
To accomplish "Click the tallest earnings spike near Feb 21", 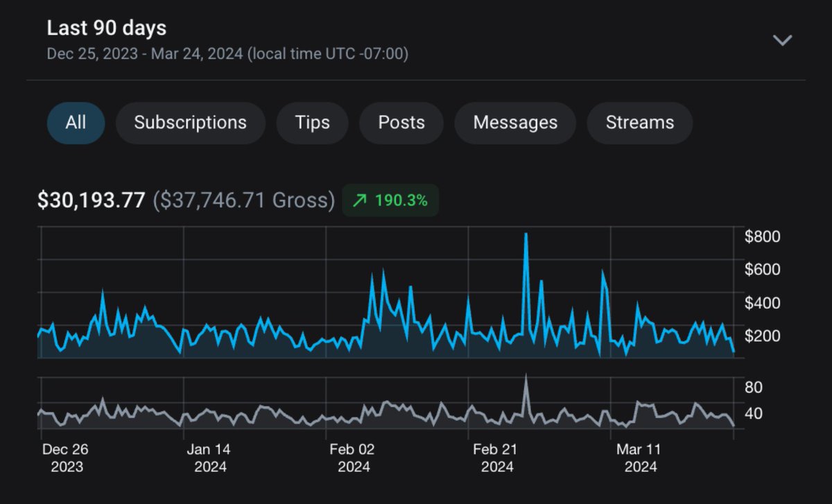I will point(527,236).
